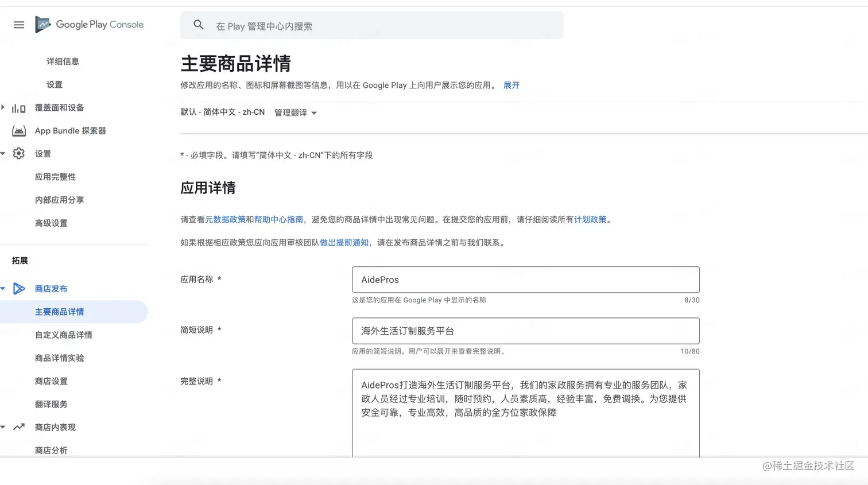868x485 pixels.
Task: Click the 商店内表现 trend arrow icon
Action: click(x=19, y=427)
